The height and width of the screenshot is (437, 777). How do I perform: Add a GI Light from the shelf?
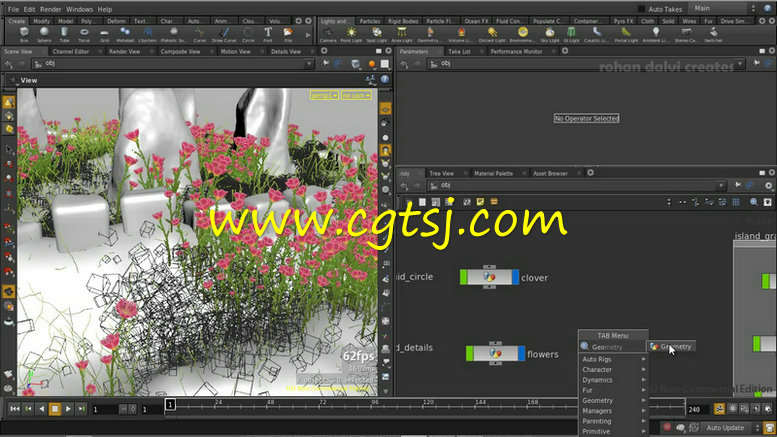pyautogui.click(x=571, y=34)
